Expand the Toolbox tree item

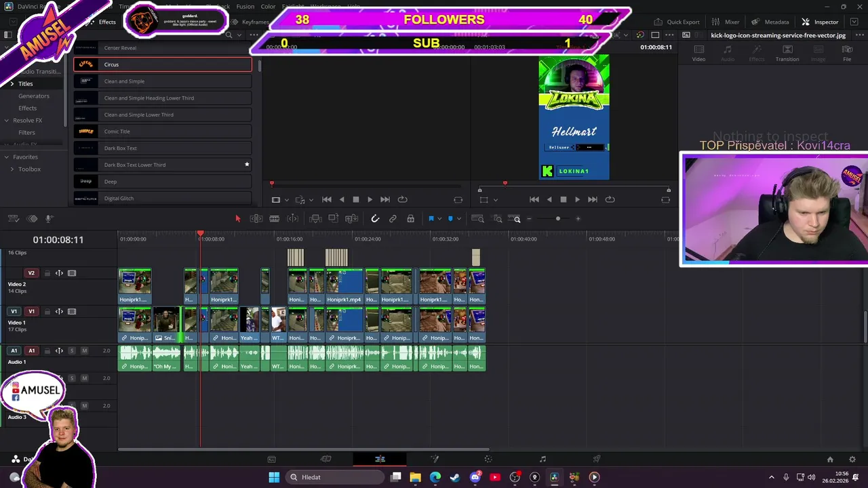(x=12, y=169)
